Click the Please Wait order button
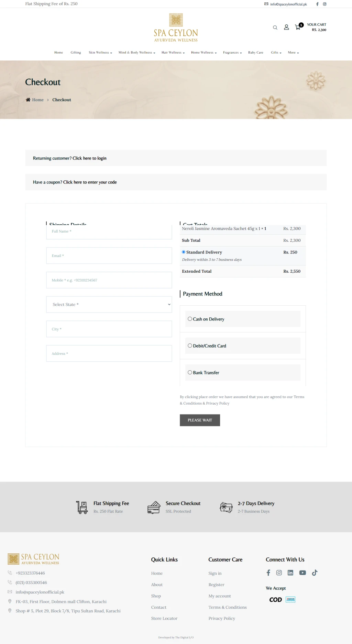The width and height of the screenshot is (352, 644). tap(200, 420)
